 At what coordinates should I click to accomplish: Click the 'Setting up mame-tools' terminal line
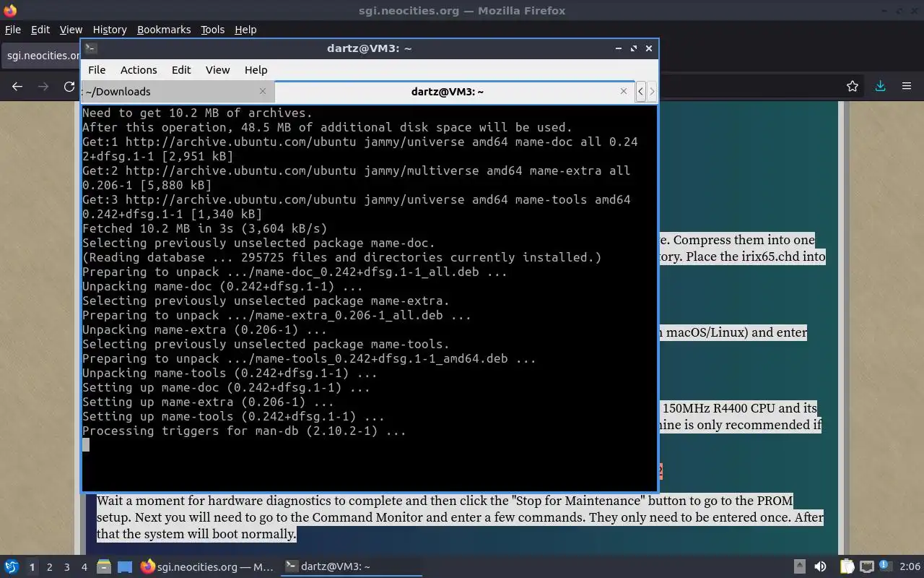point(233,416)
